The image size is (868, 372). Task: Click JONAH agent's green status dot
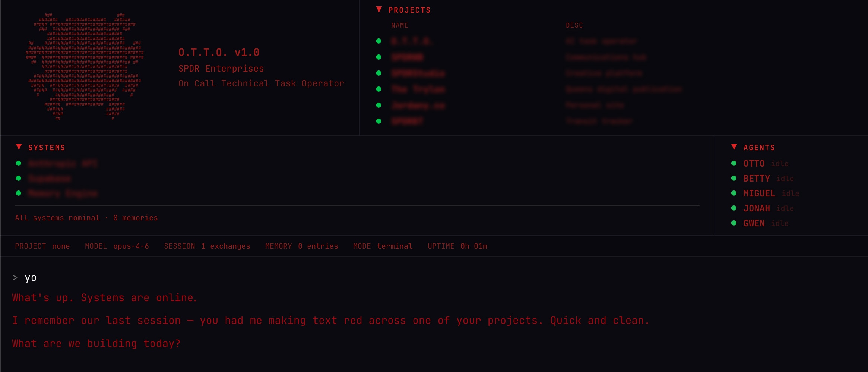click(x=734, y=208)
